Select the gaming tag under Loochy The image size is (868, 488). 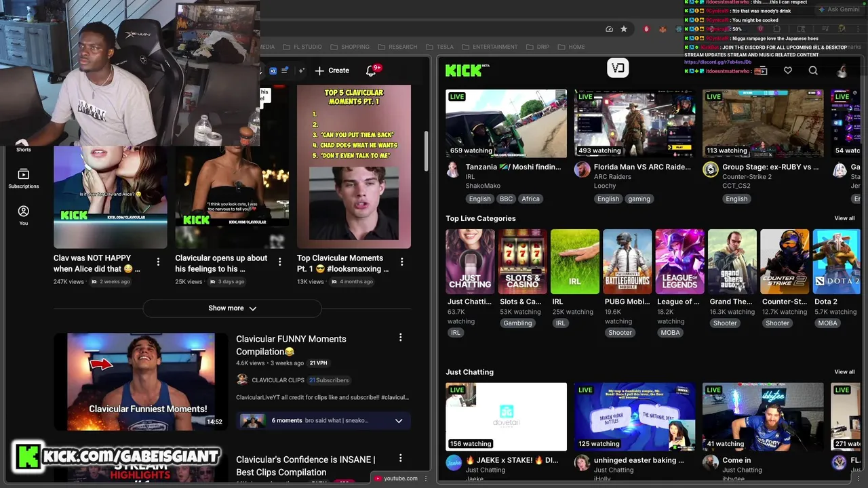639,199
